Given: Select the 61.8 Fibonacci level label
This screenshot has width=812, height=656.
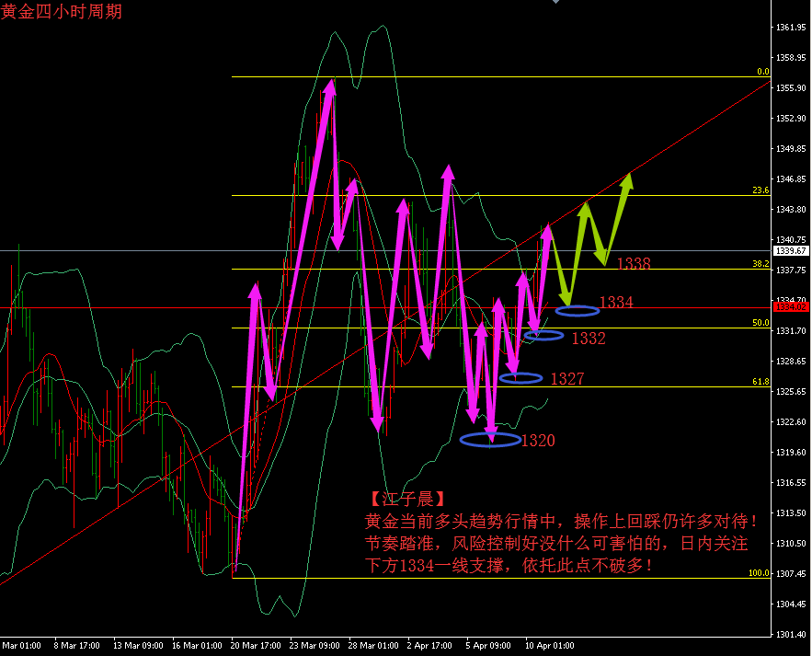Looking at the screenshot, I should pos(760,382).
